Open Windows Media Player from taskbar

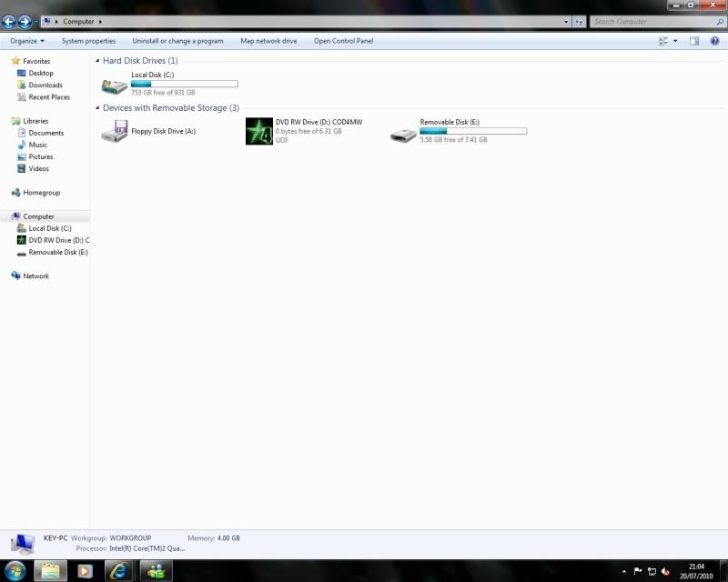point(85,571)
